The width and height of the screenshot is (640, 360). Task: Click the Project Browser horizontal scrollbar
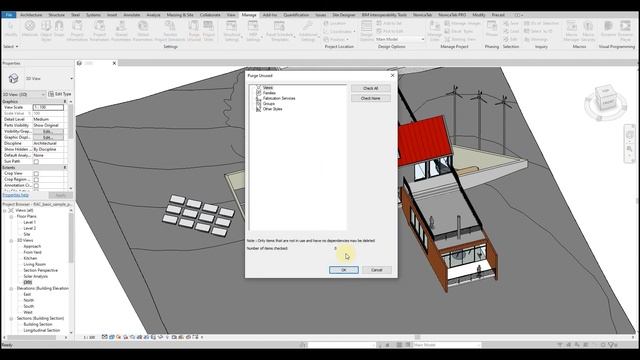32,338
